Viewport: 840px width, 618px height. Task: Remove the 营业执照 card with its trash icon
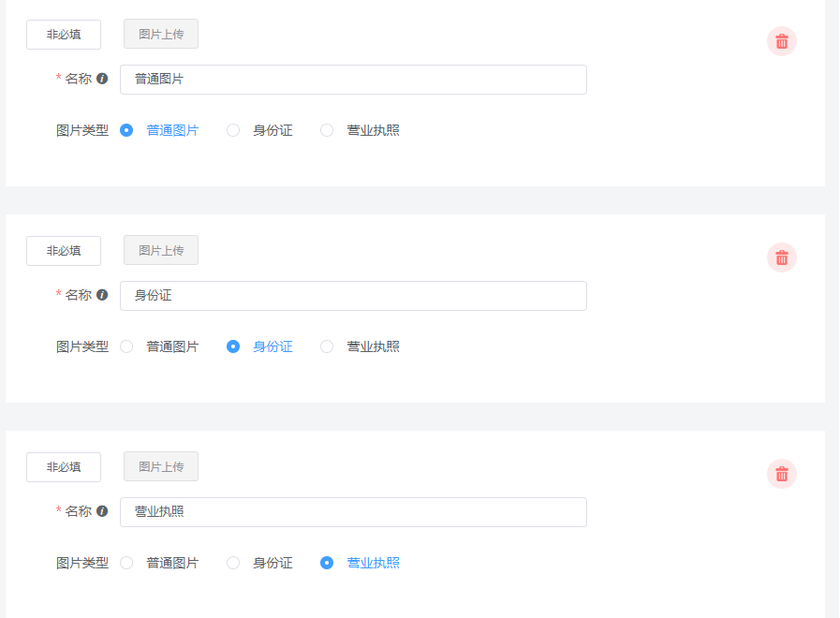(x=782, y=474)
